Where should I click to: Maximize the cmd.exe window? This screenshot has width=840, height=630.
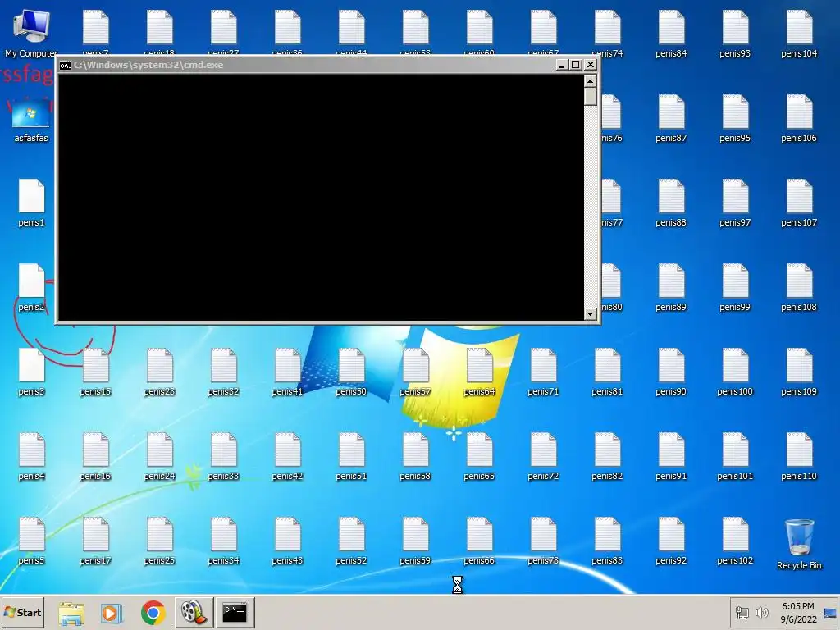click(x=575, y=65)
